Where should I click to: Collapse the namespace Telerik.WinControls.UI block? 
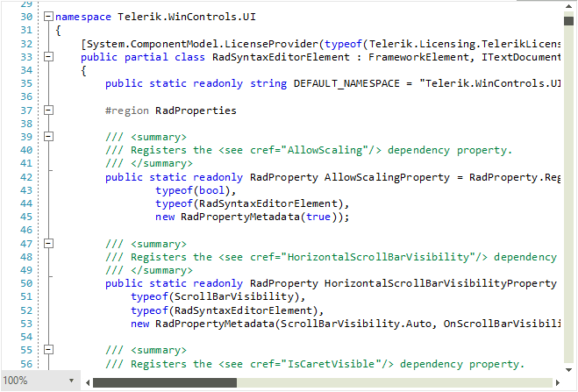click(x=48, y=17)
